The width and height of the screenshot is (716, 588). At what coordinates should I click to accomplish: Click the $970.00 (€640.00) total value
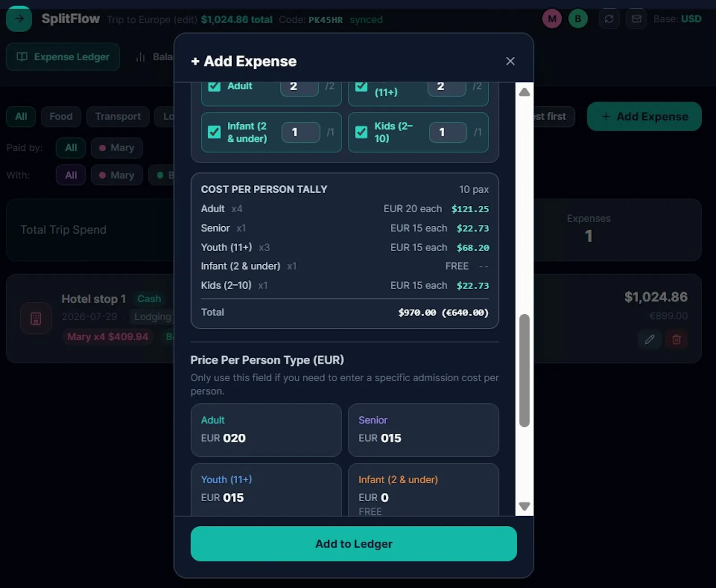pos(443,312)
